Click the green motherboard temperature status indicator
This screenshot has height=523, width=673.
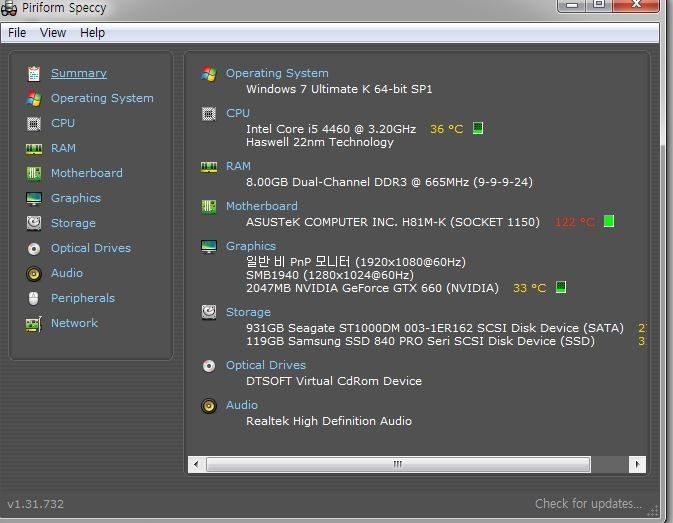tap(609, 221)
